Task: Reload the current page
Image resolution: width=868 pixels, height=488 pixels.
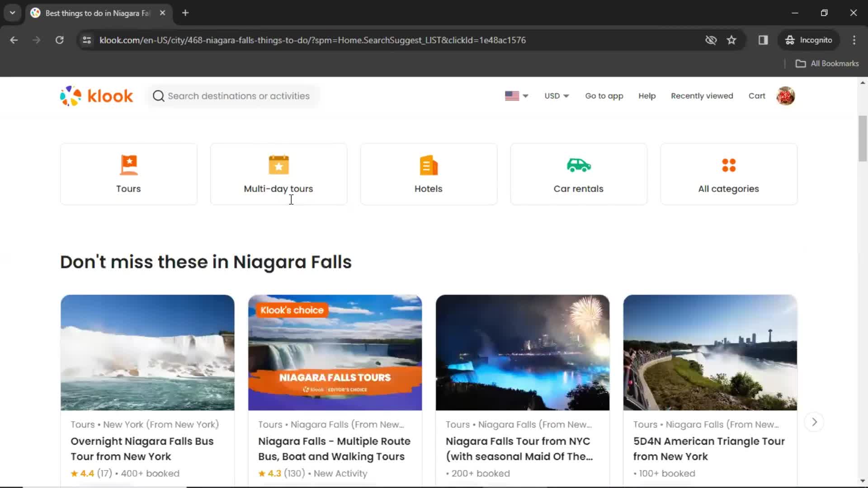Action: 59,40
